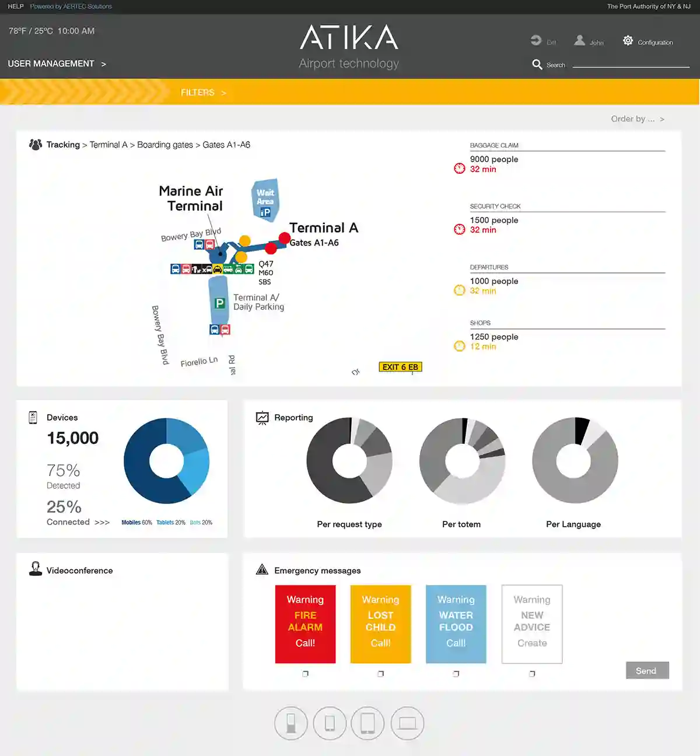
Task: Select the laptop device icon at bottom
Action: click(407, 723)
